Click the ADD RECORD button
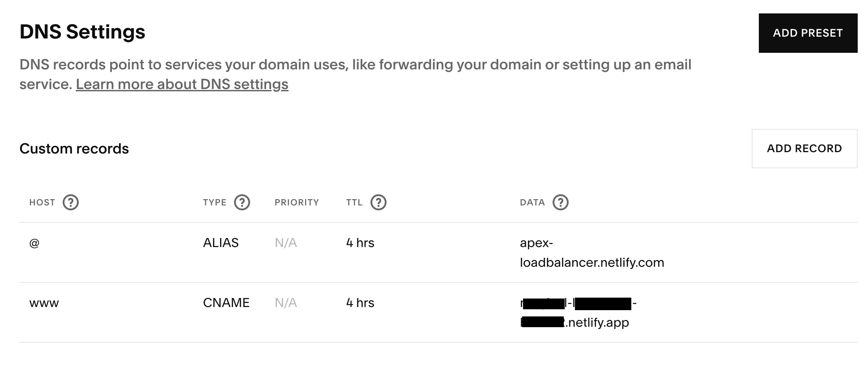The image size is (868, 367). pos(804,149)
